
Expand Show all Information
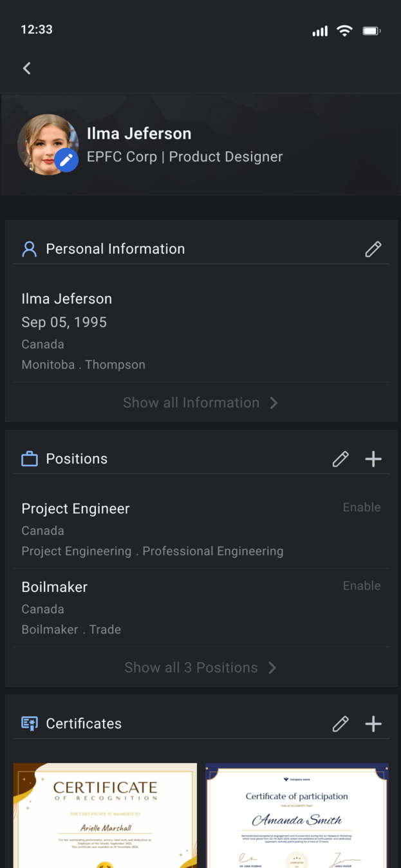tap(200, 402)
